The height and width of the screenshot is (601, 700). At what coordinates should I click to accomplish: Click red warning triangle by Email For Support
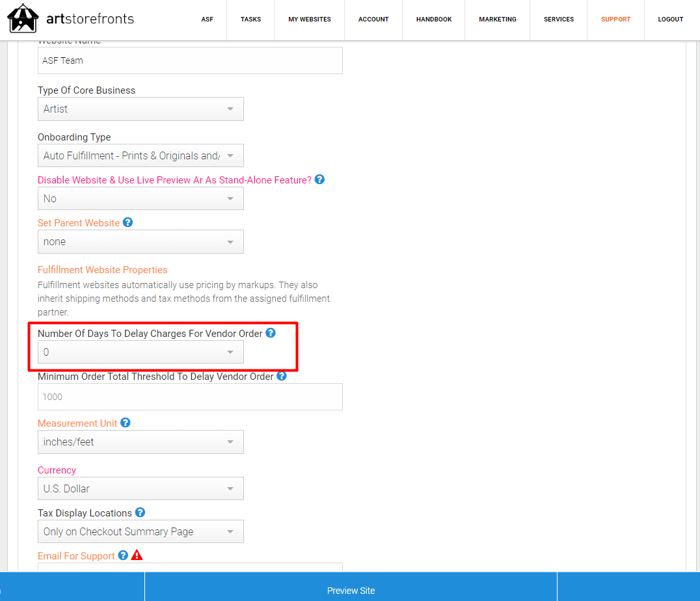click(137, 555)
